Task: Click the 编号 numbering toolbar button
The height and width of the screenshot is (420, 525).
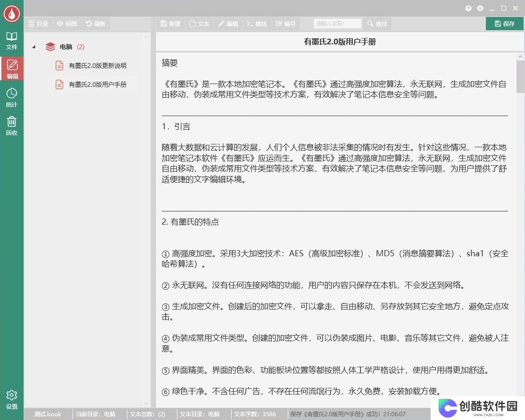Action: 285,24
